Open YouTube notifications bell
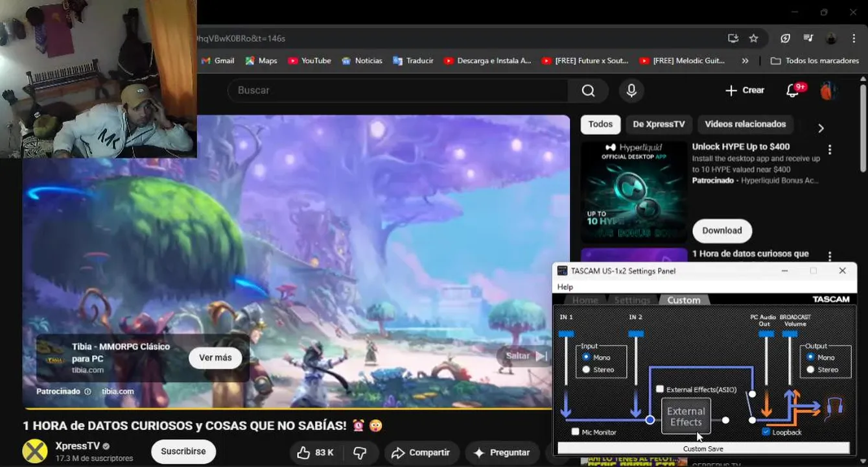Screen dimensions: 868x467 coord(793,91)
